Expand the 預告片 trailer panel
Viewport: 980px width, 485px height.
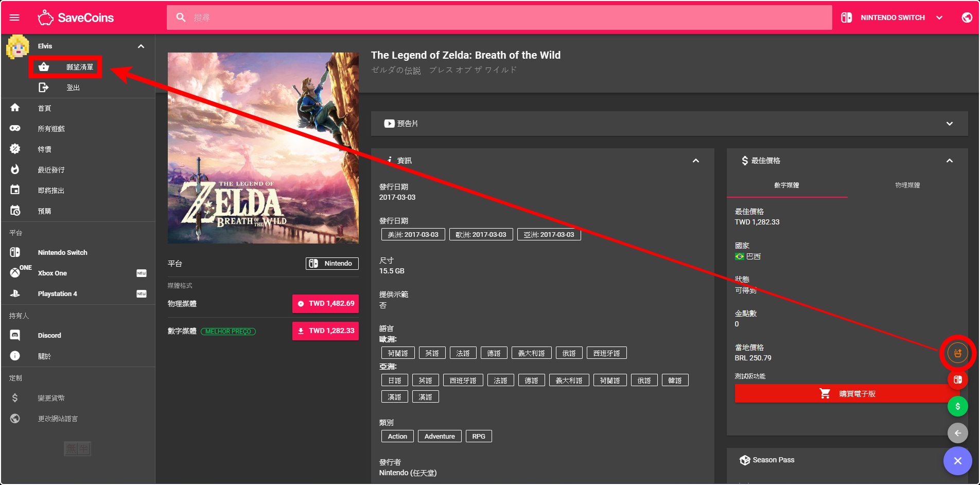tap(949, 124)
